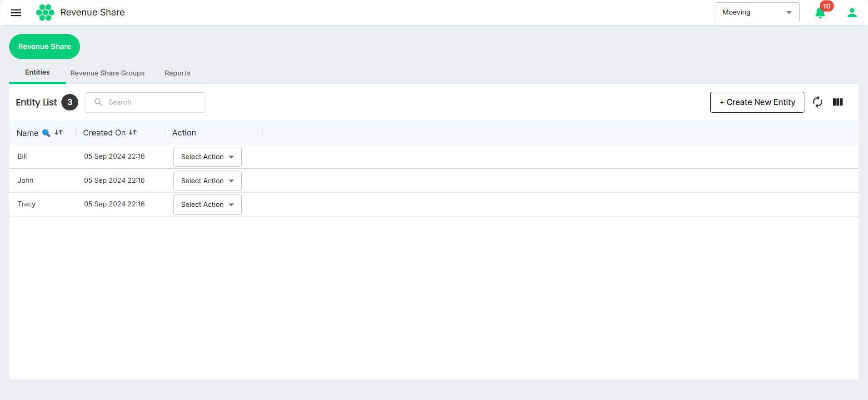Image resolution: width=868 pixels, height=400 pixels.
Task: Open Select Action dropdown for Tracy
Action: coord(207,205)
